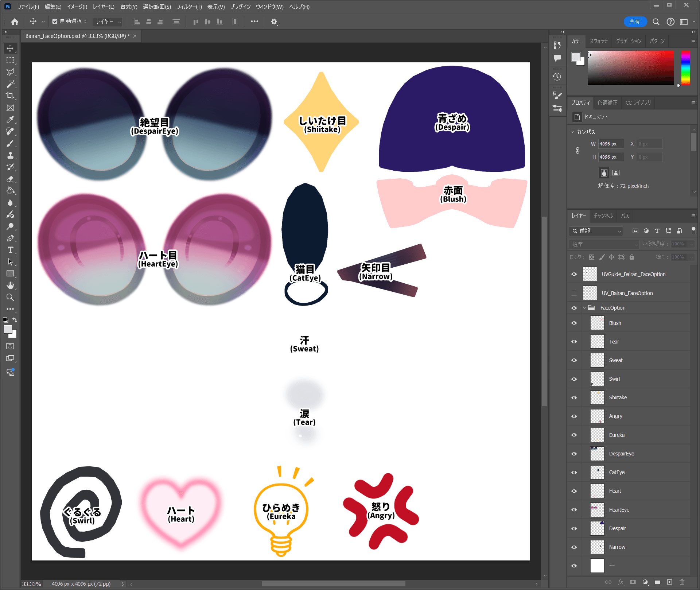Open the イメージ(I) menu
700x590 pixels.
pyautogui.click(x=77, y=7)
